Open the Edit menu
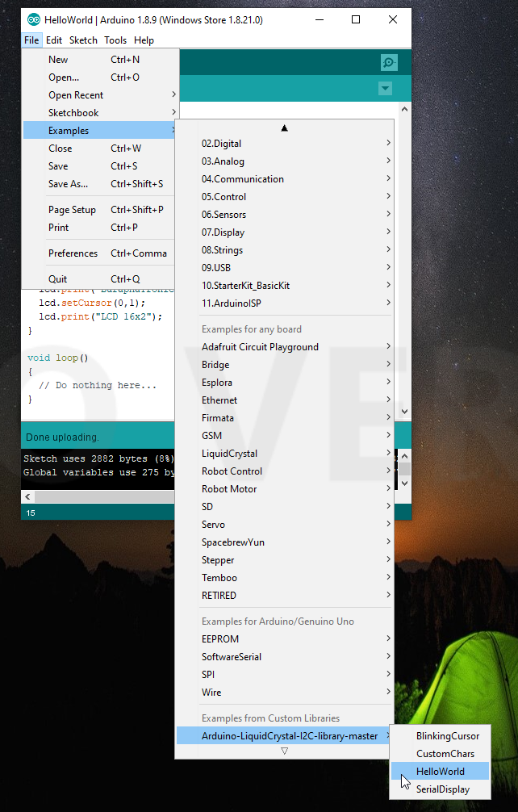Viewport: 518px width, 812px height. (x=54, y=40)
